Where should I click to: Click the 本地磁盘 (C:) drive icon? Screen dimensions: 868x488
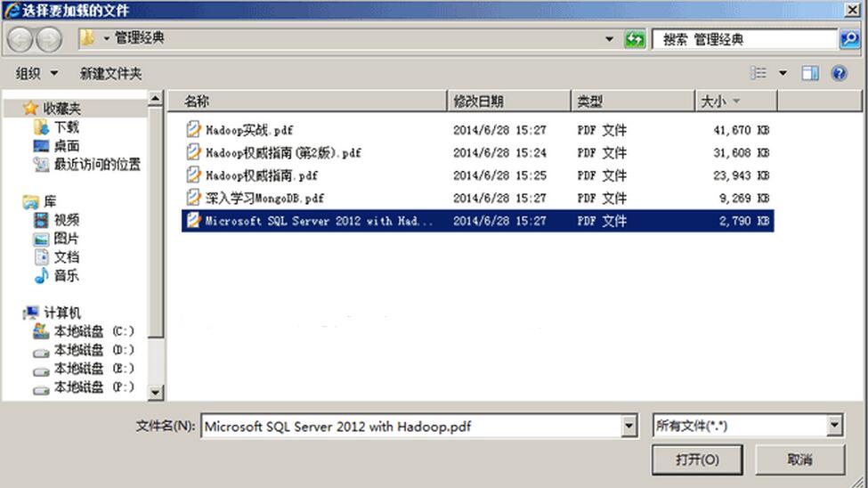coord(41,331)
